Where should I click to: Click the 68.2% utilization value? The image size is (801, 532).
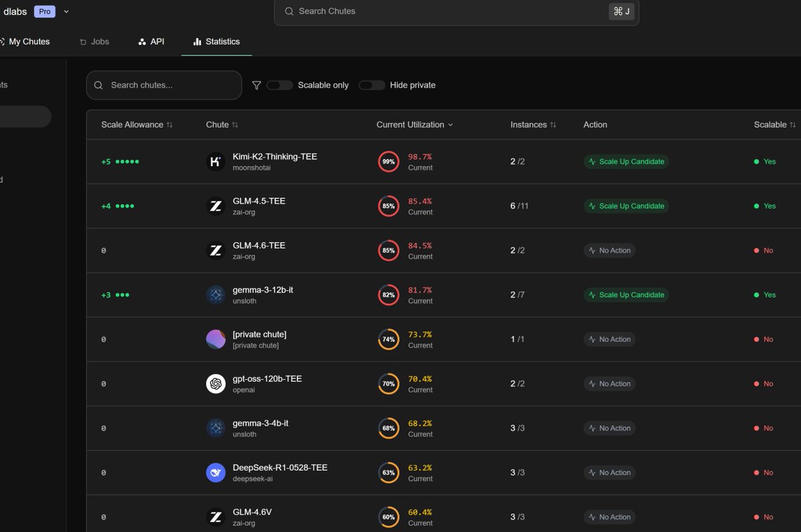click(420, 423)
